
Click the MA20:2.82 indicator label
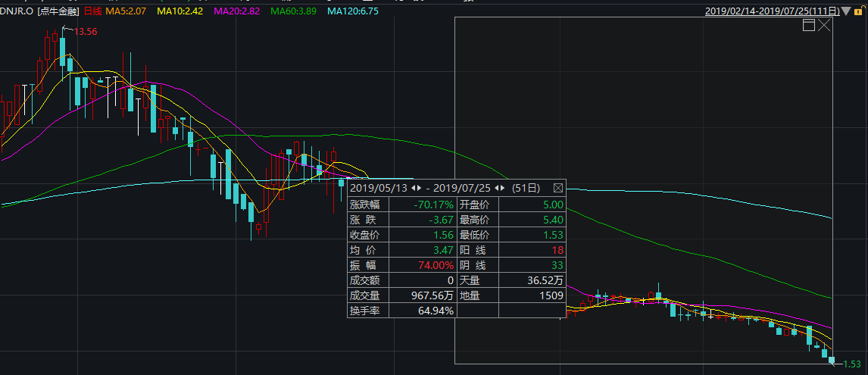(236, 11)
